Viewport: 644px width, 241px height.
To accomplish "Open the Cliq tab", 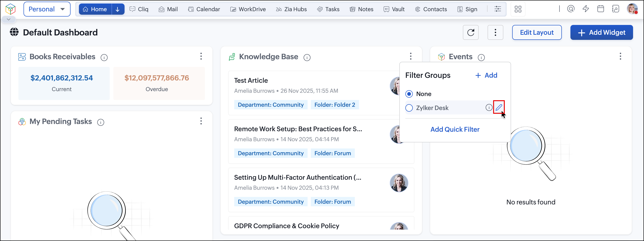I will [x=139, y=9].
